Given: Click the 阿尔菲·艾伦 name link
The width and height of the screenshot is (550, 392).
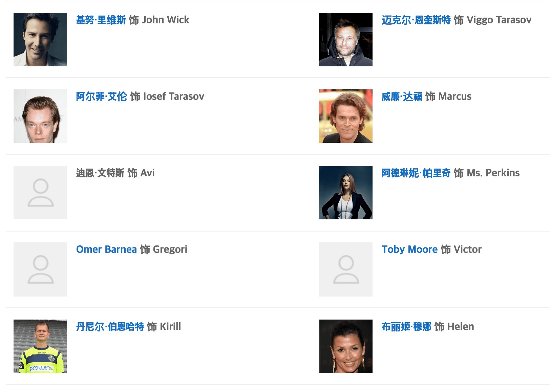Looking at the screenshot, I should pos(102,96).
